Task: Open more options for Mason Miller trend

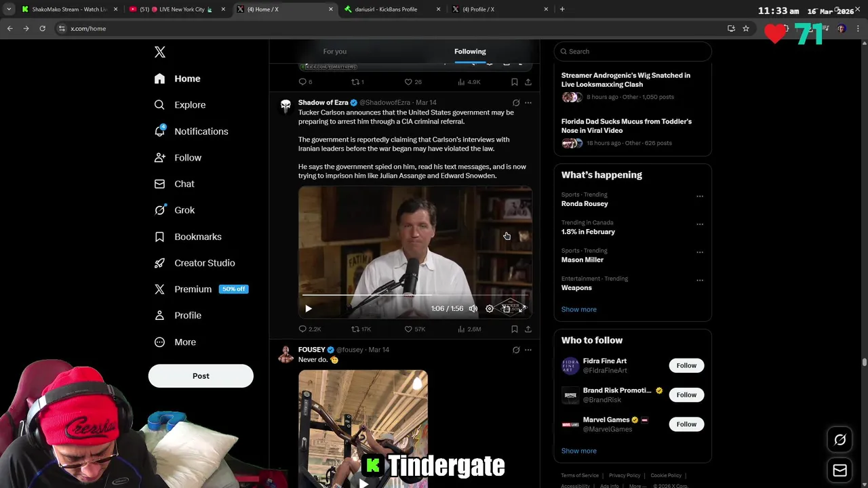Action: tap(700, 252)
